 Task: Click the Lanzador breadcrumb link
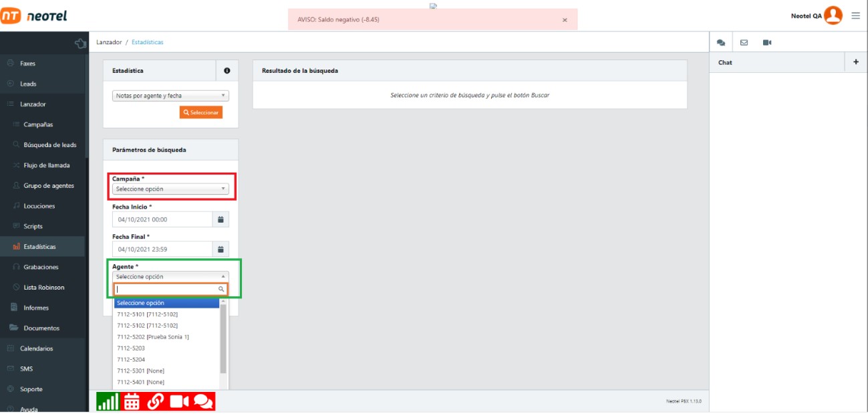click(x=109, y=42)
